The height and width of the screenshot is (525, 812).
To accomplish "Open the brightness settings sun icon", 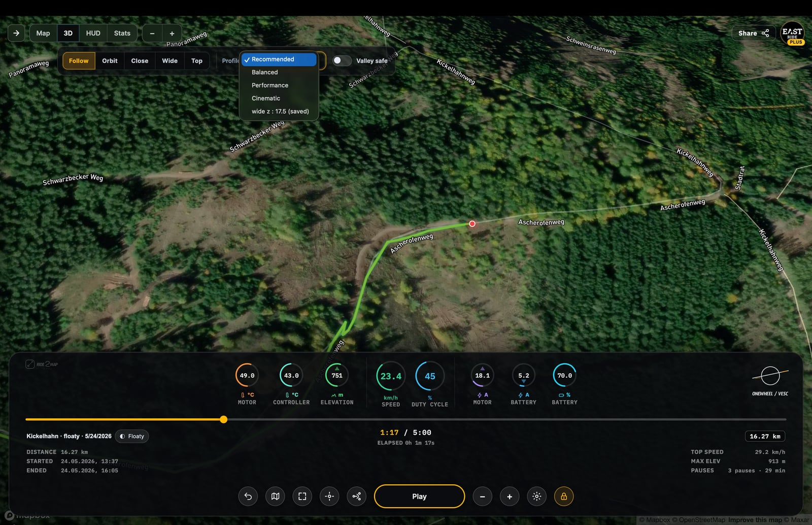I will [537, 497].
